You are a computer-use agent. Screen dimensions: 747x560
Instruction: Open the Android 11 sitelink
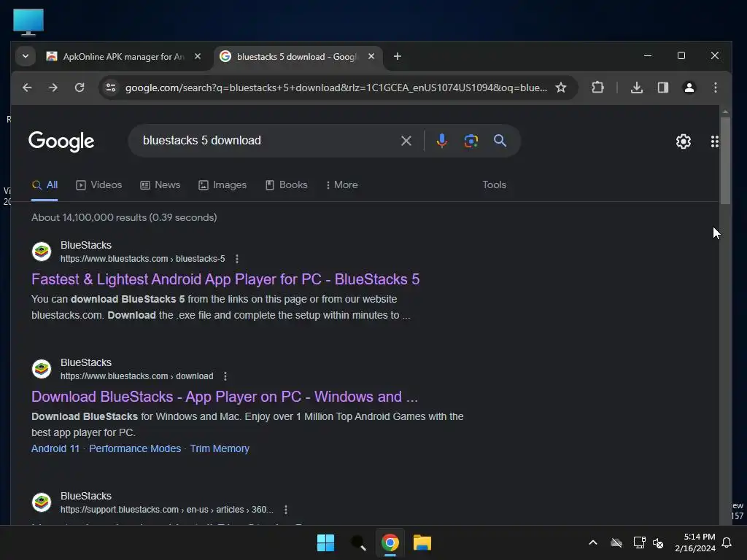[x=55, y=448]
